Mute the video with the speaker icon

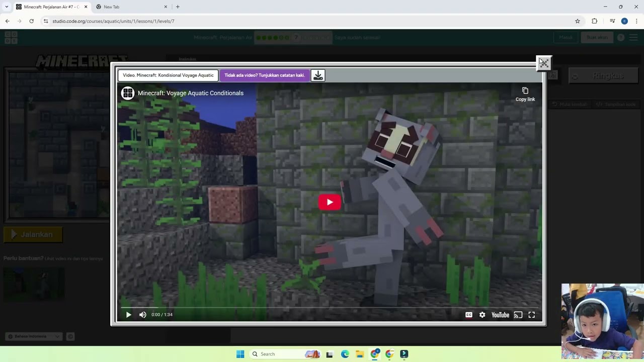click(143, 315)
